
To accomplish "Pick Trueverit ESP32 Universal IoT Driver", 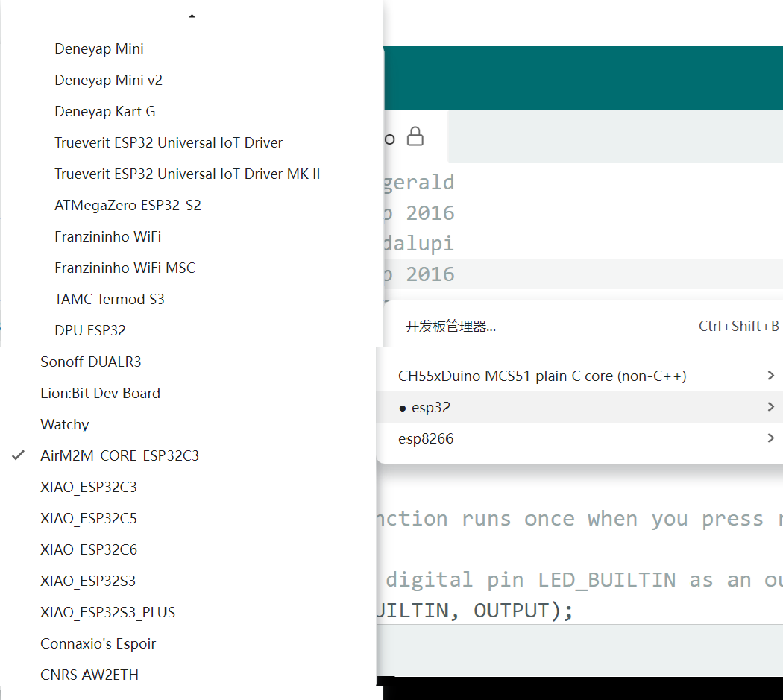I will 169,143.
